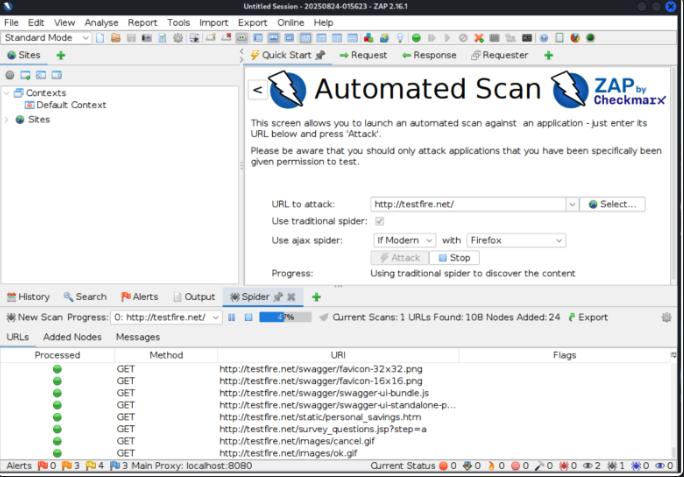Viewport: 684px width, 477px height.
Task: Click the clean completed scans broom icon
Action: point(323,317)
